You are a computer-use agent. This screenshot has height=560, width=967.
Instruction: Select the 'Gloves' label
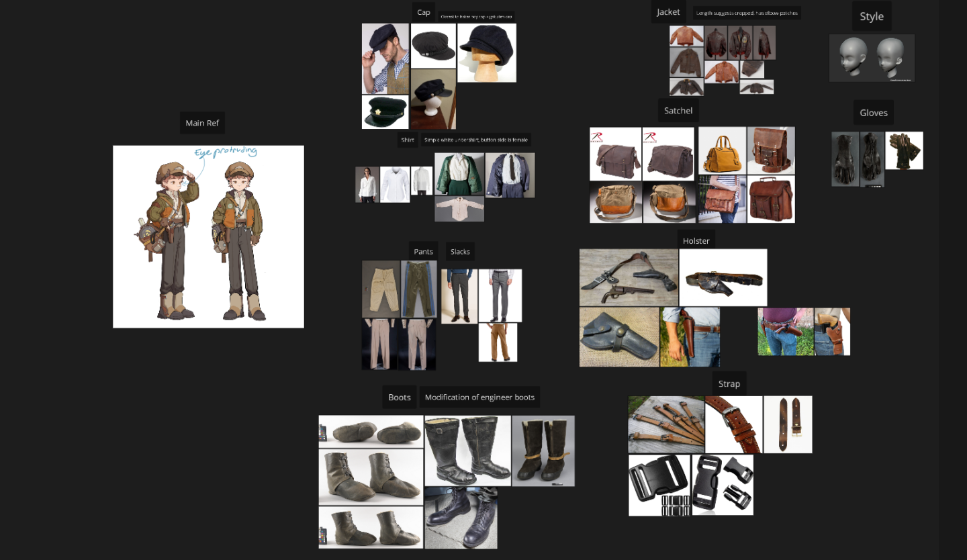[874, 112]
